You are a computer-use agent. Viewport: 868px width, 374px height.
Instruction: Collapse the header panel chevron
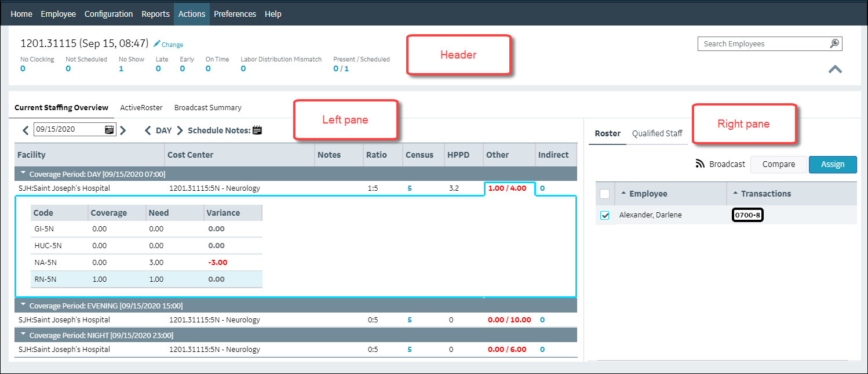coord(834,69)
